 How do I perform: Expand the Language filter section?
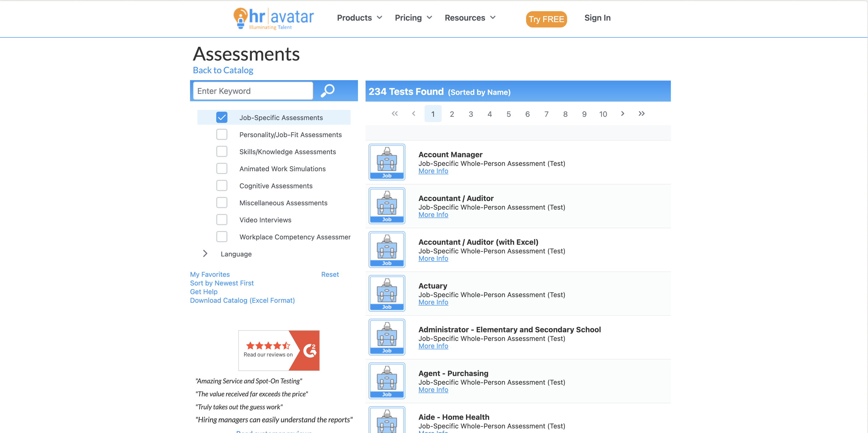205,254
